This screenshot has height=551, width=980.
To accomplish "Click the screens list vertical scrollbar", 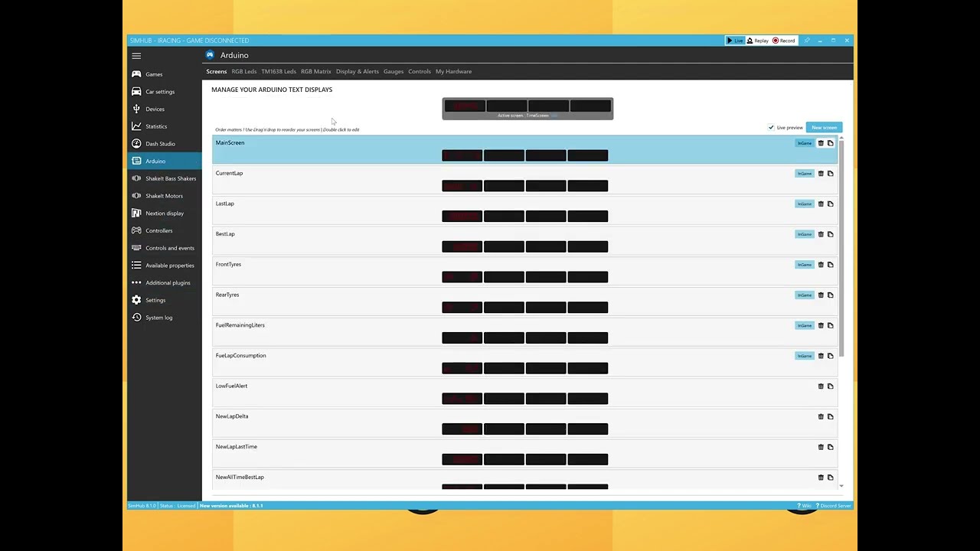I will (x=841, y=249).
